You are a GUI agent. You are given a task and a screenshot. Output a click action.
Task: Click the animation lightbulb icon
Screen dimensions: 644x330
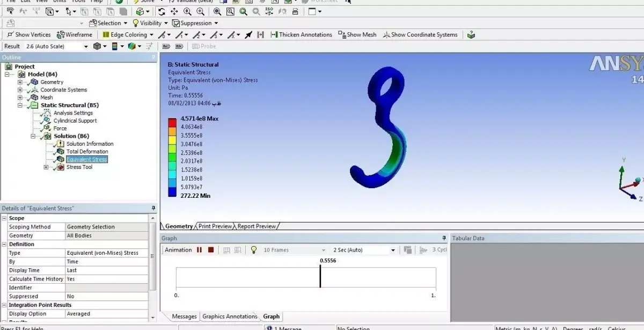click(x=254, y=250)
